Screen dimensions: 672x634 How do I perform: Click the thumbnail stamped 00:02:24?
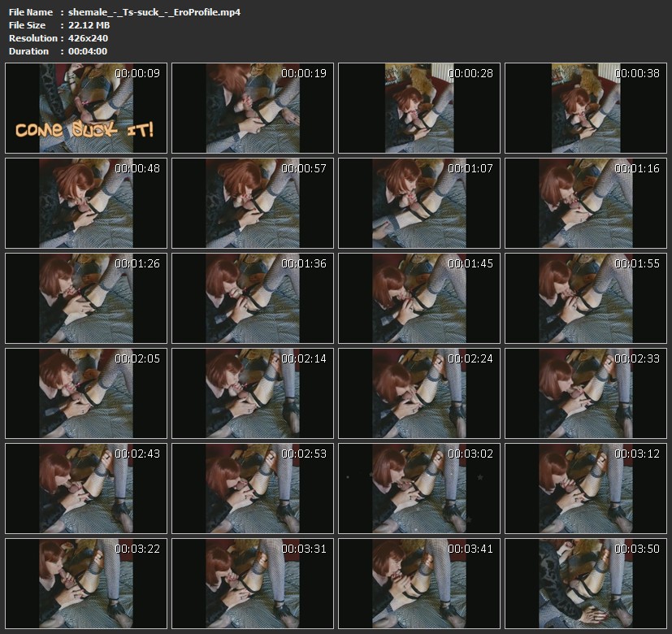(419, 393)
